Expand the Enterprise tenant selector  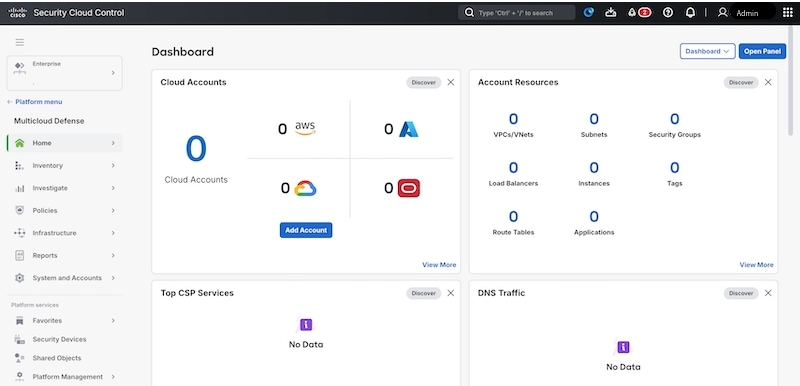64,73
